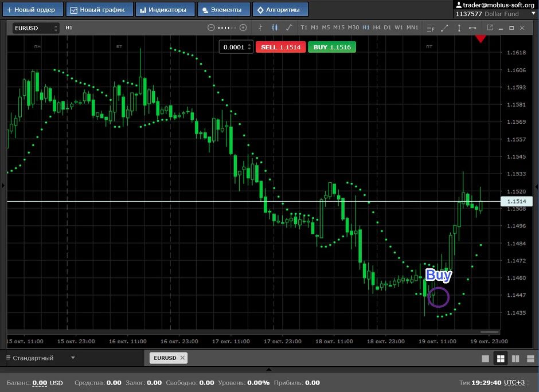
Task: Click the 'Уровень: 0.00%' status entry
Action: click(244, 383)
